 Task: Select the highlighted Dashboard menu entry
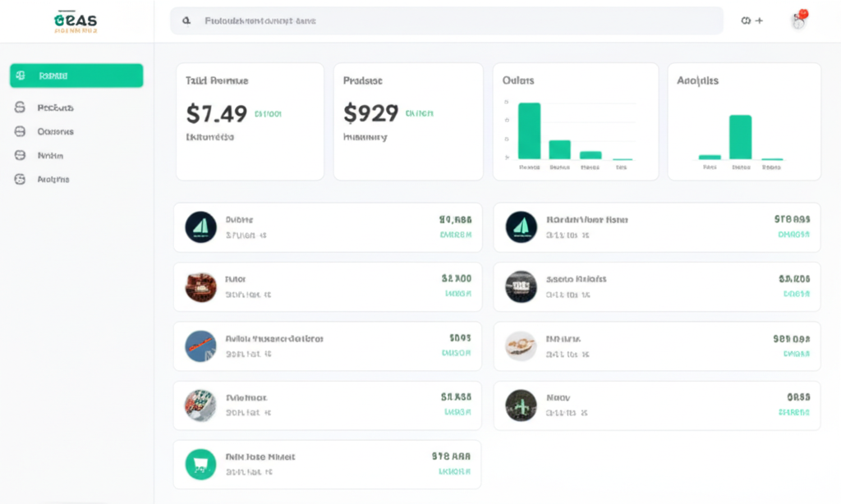point(76,75)
